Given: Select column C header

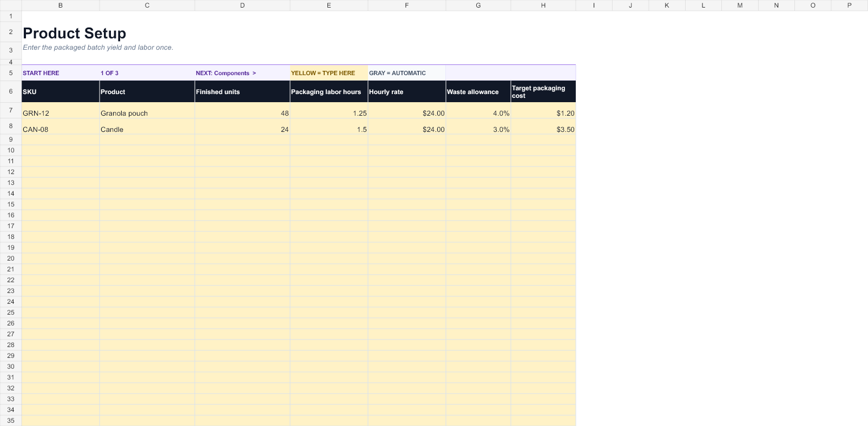Looking at the screenshot, I should (x=147, y=5).
